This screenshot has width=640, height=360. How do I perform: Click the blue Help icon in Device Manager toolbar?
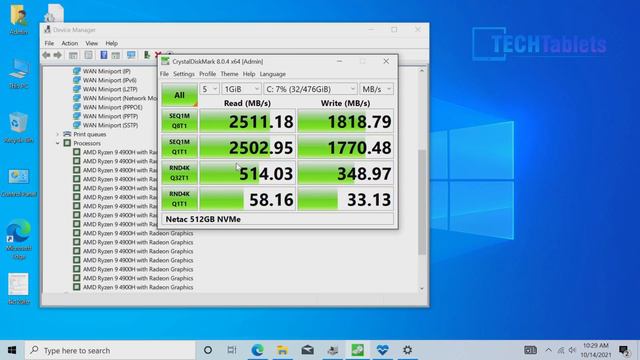click(104, 55)
